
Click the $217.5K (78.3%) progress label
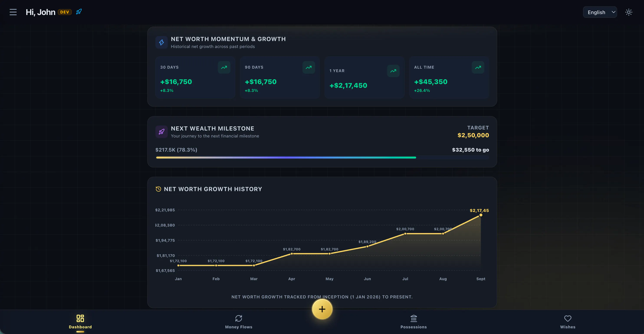[x=176, y=150]
